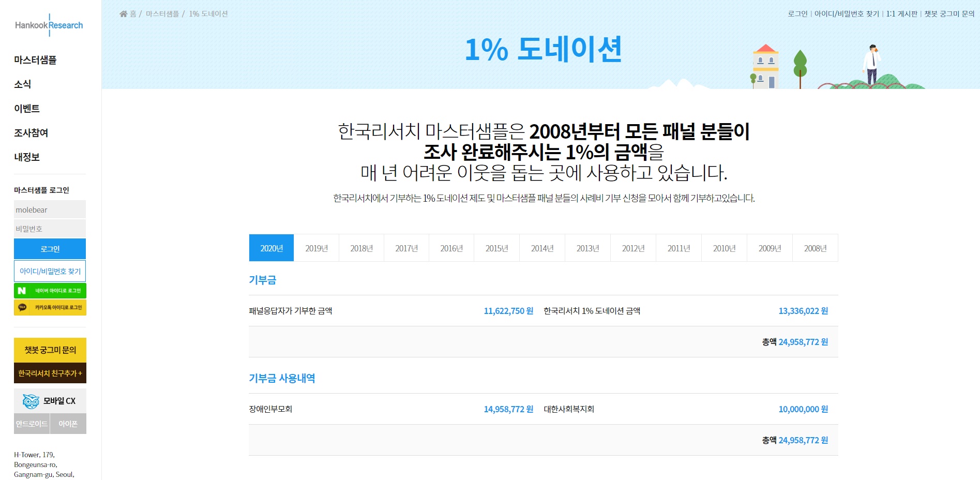Click the Hankook Research logo
The width and height of the screenshot is (980, 480).
tap(49, 25)
